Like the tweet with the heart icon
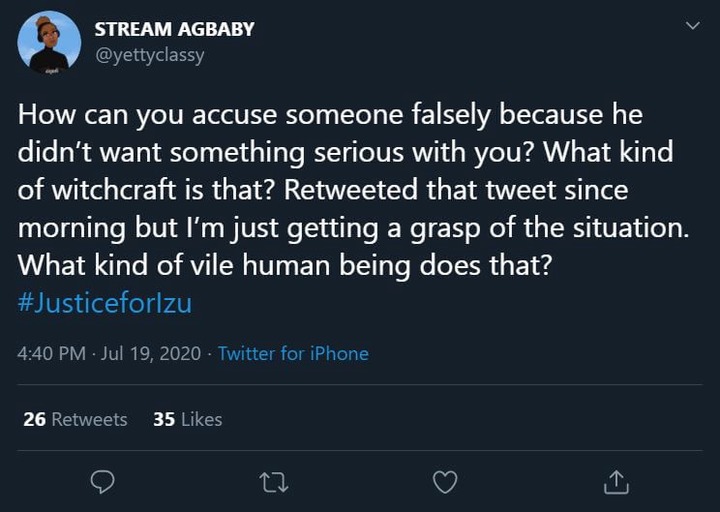This screenshot has width=720, height=512. click(x=445, y=482)
